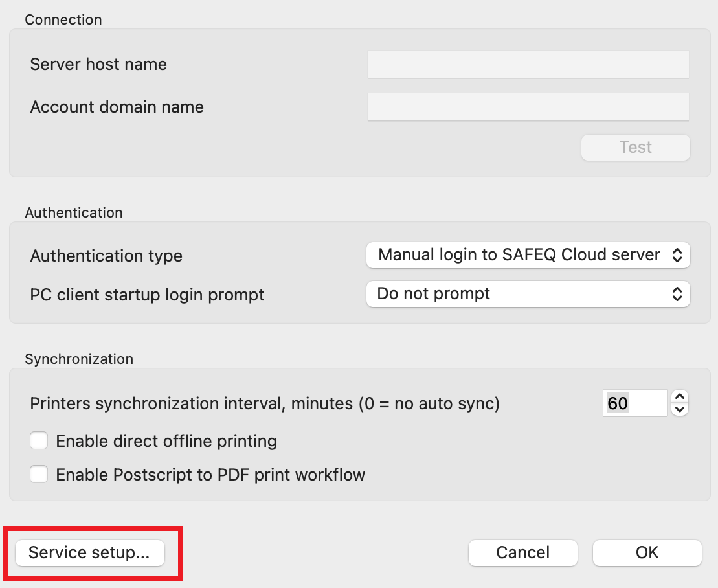The image size is (718, 588).
Task: Decrease sync interval with the down arrow
Action: [679, 409]
